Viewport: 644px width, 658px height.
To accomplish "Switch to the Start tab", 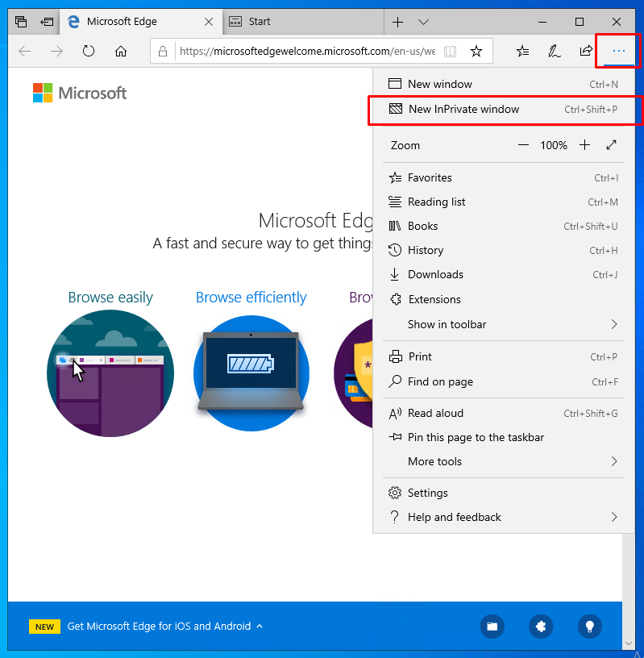I will coord(302,22).
